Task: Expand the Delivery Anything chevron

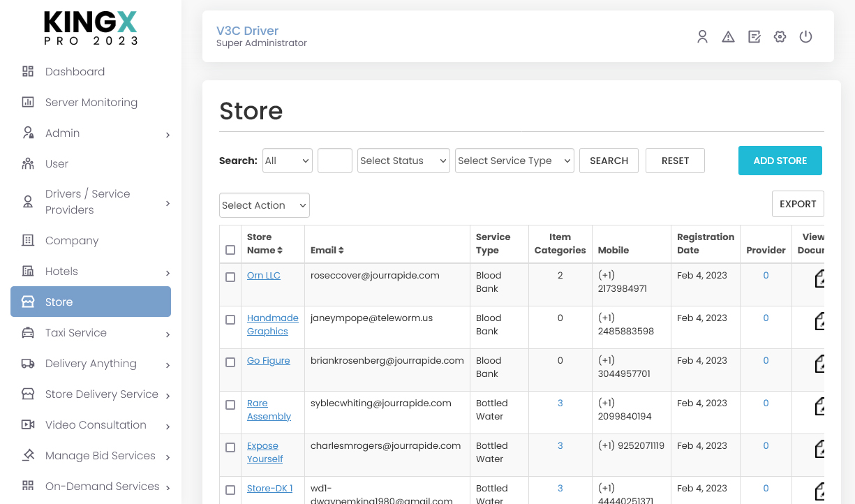Action: (168, 365)
